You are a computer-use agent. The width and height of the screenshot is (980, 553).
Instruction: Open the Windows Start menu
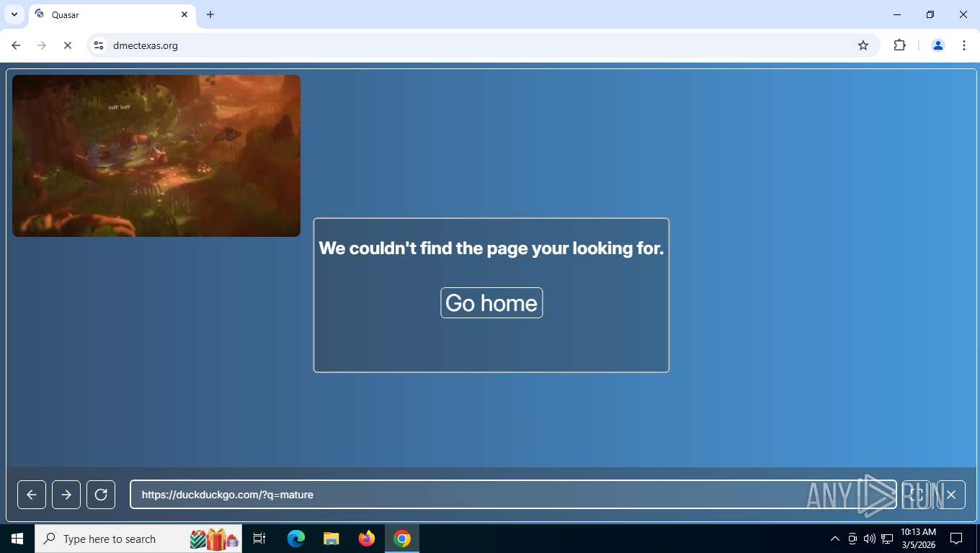(17, 539)
